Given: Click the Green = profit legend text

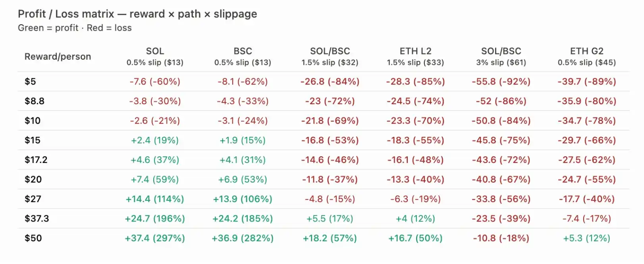Looking at the screenshot, I should 48,28.
